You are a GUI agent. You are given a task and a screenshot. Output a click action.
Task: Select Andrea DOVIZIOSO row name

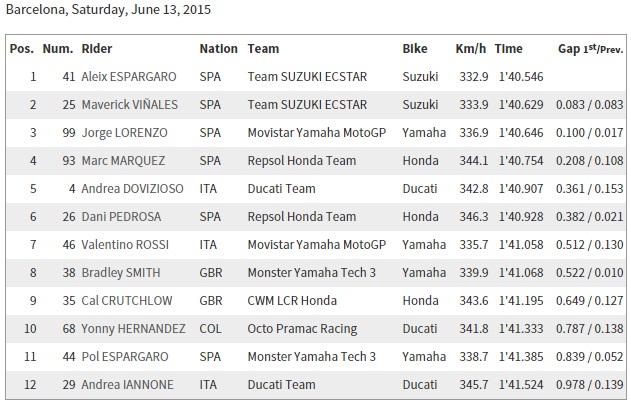click(132, 188)
